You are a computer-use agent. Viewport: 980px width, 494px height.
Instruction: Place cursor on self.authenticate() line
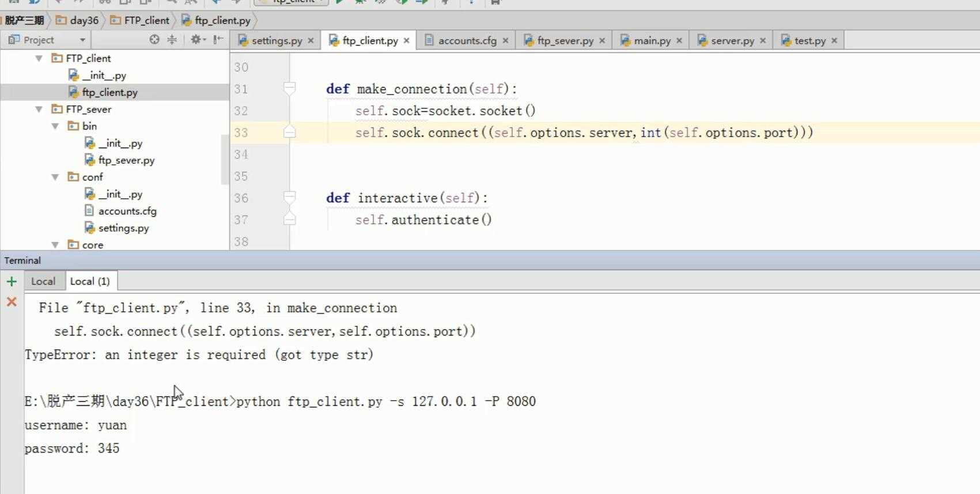[x=423, y=220]
